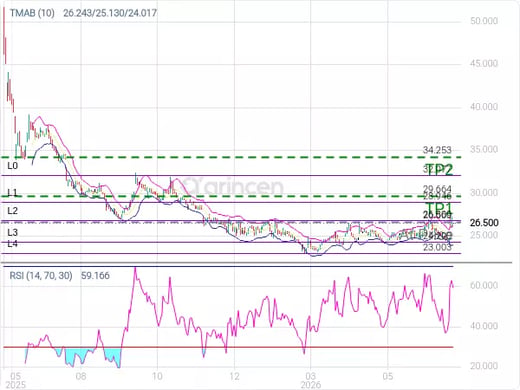Click the 25.000 price axis label
This screenshot has width=520, height=390.
pyautogui.click(x=484, y=235)
